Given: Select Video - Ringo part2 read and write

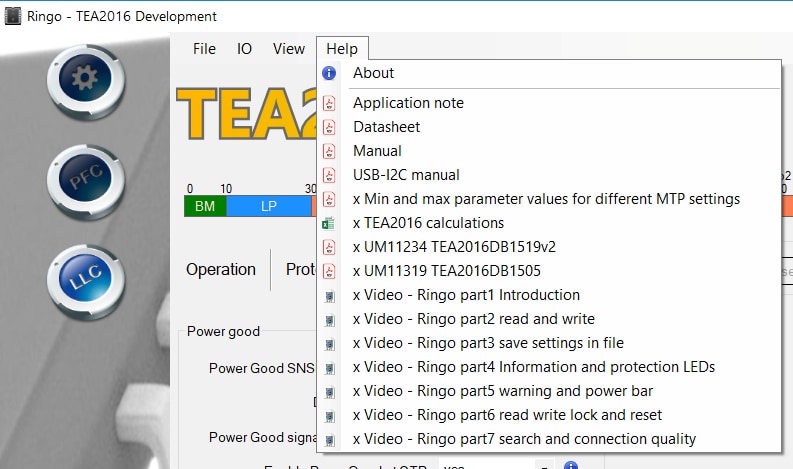Looking at the screenshot, I should [x=474, y=319].
